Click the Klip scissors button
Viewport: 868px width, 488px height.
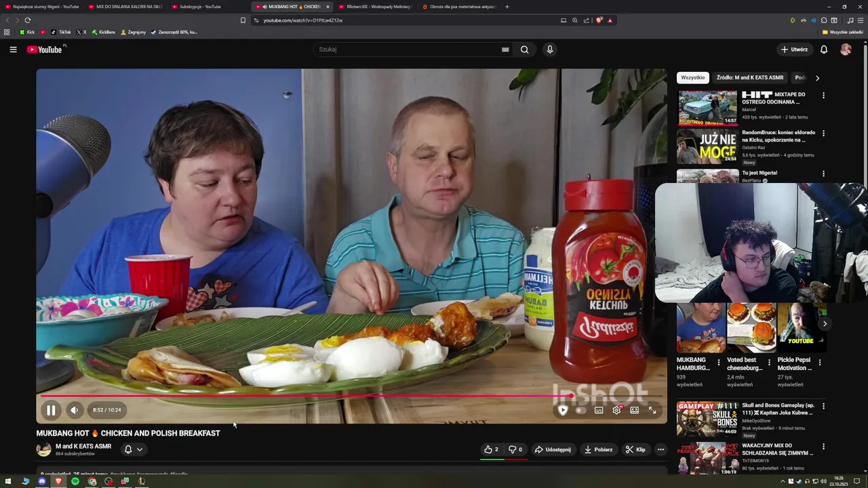[635, 449]
